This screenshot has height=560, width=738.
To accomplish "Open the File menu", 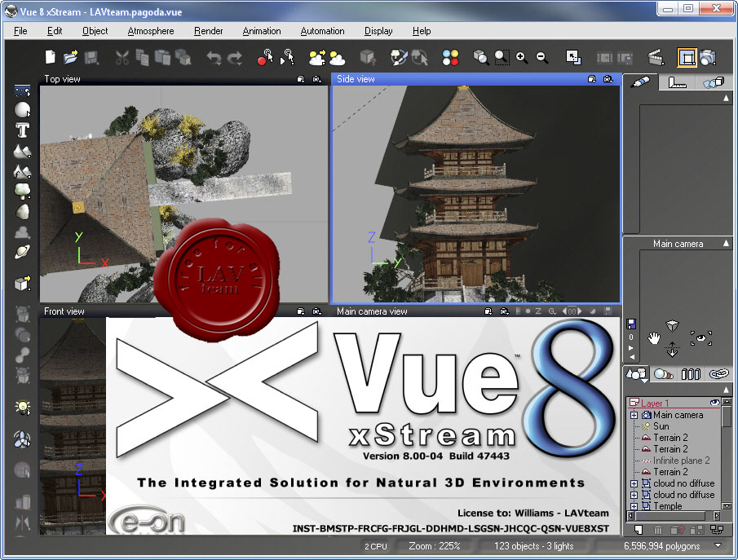I will (x=20, y=31).
